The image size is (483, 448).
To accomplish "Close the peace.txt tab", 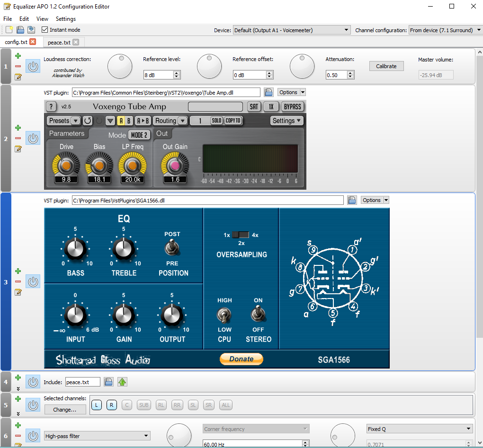I will [x=76, y=42].
